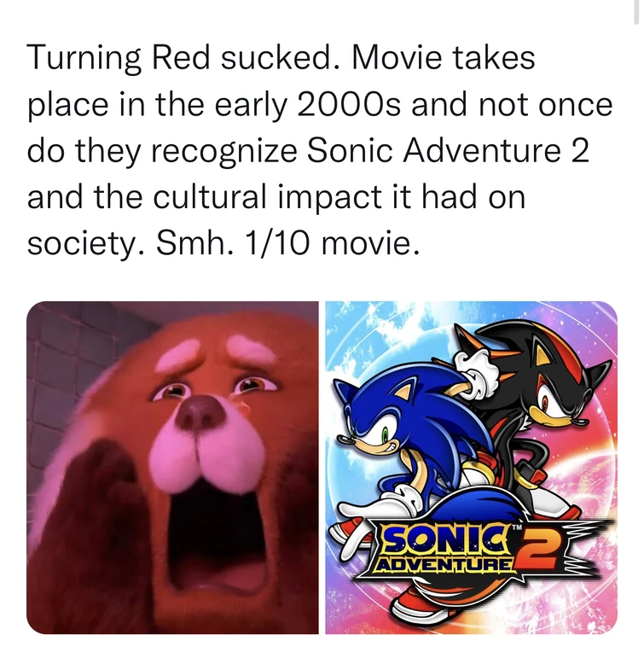Click Shadow's white glove above Sonic
Viewport: 644px width, 658px height.
[477, 376]
